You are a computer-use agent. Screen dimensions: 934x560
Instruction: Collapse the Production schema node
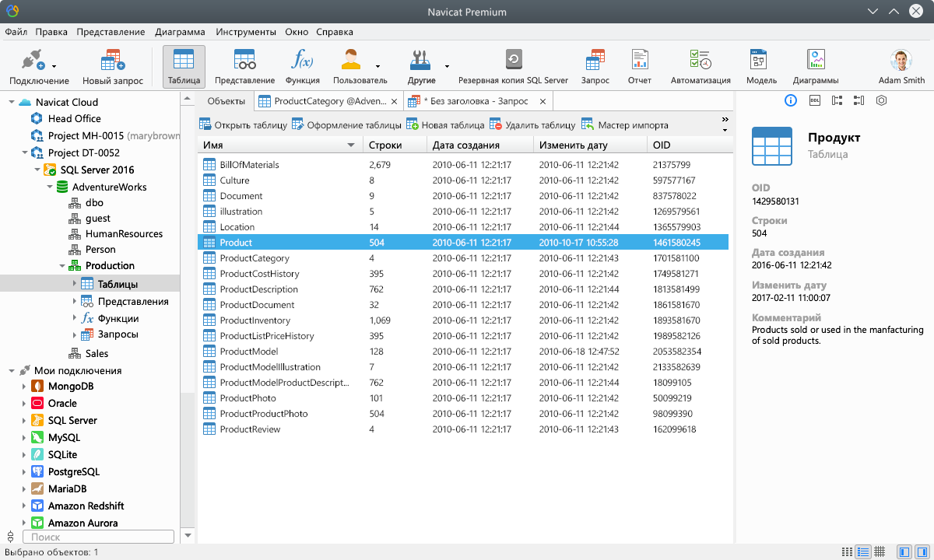[x=62, y=266]
